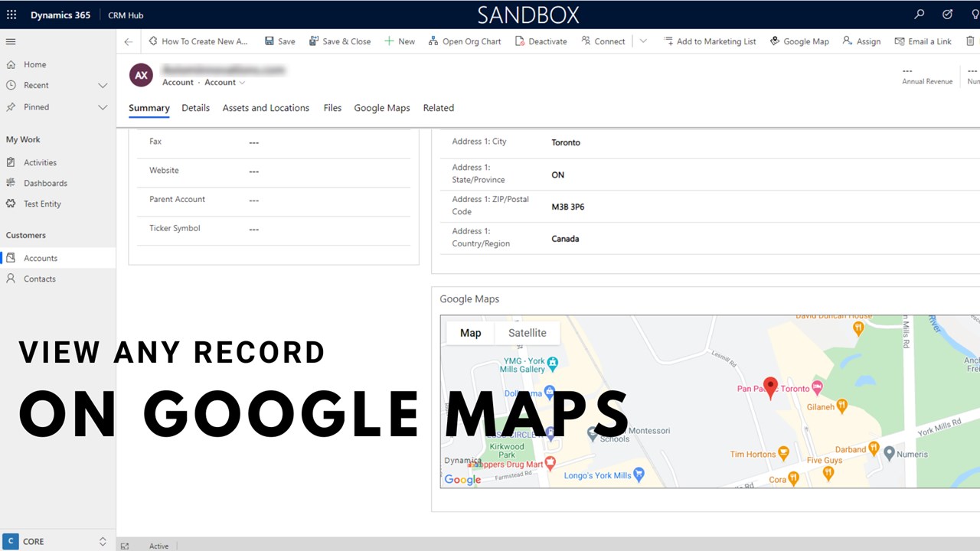Switch the map to Map view

click(x=471, y=333)
